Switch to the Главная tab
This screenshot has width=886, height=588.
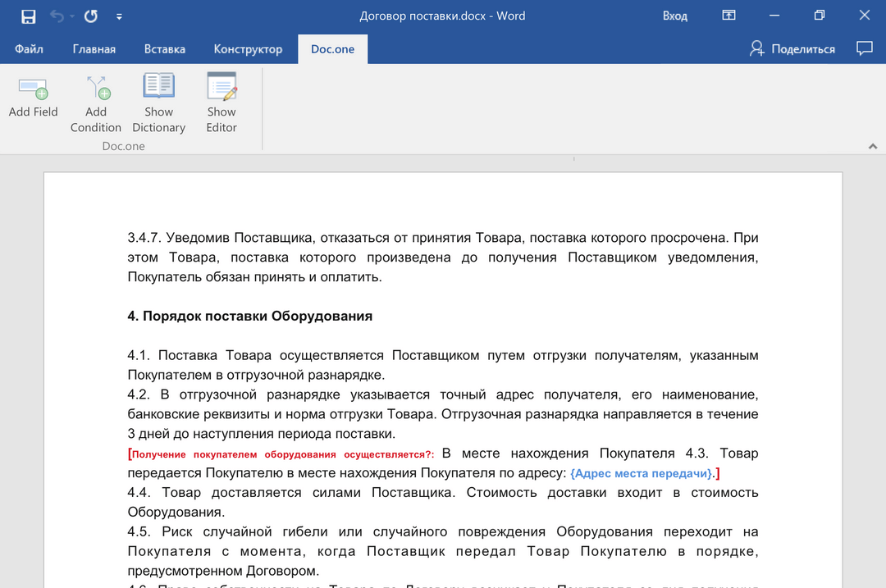[x=94, y=49]
